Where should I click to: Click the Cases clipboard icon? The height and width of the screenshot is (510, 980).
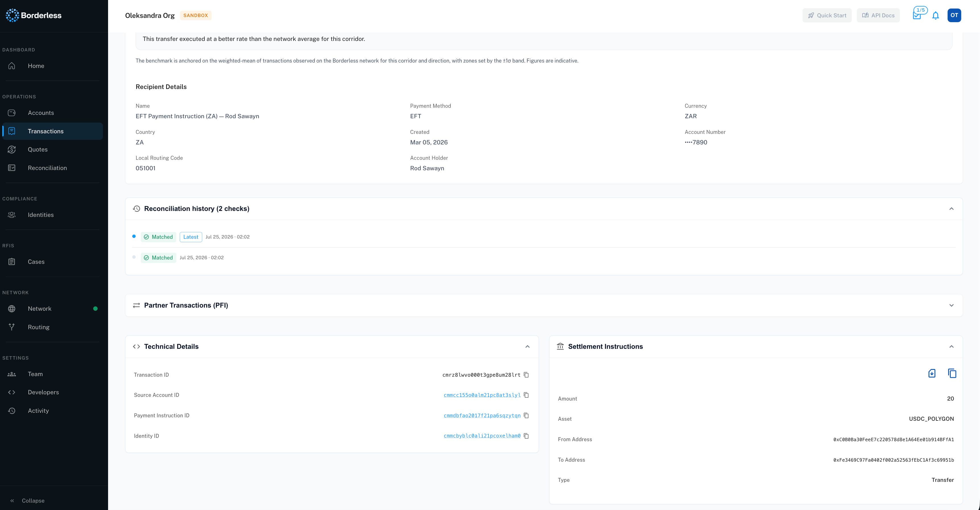click(x=12, y=262)
